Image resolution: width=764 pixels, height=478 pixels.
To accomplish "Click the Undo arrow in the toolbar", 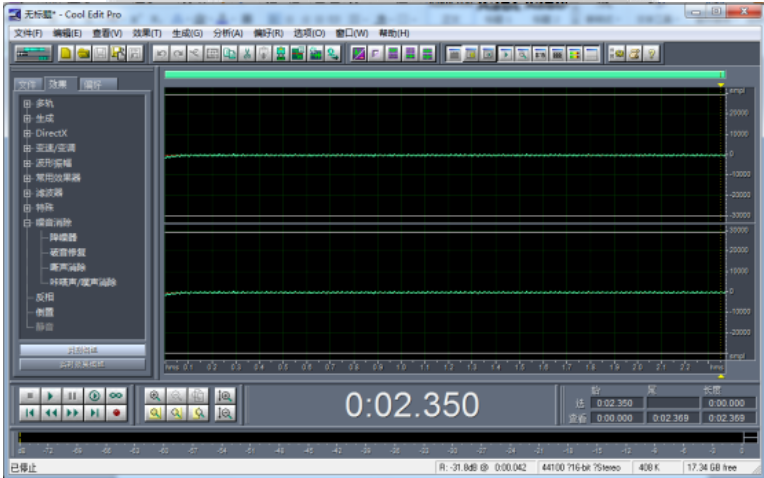I will 161,52.
